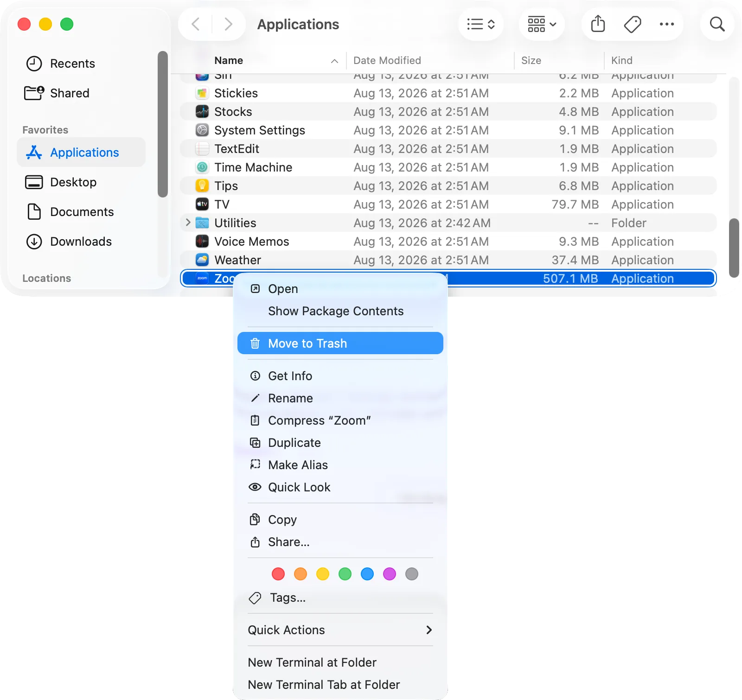Go back with the left arrow

tap(196, 24)
